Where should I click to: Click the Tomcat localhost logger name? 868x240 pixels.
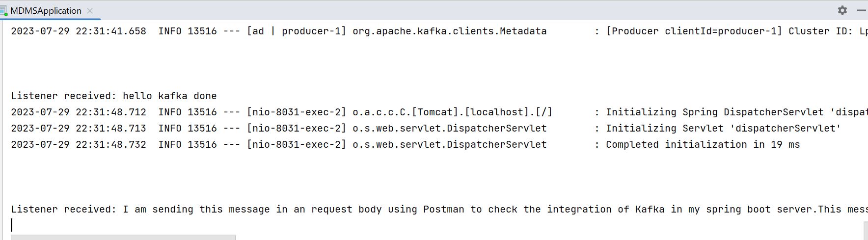coord(452,112)
